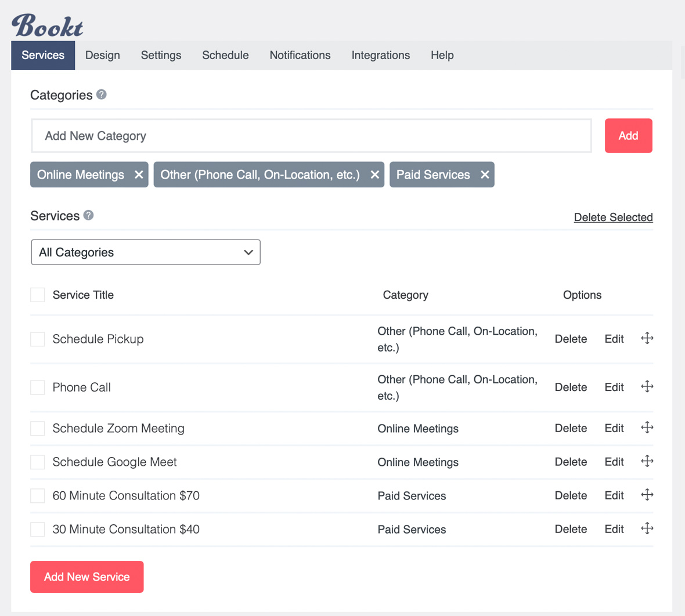685x616 pixels.
Task: Grab the move handle for 60 Minute Consultation
Action: click(x=647, y=495)
